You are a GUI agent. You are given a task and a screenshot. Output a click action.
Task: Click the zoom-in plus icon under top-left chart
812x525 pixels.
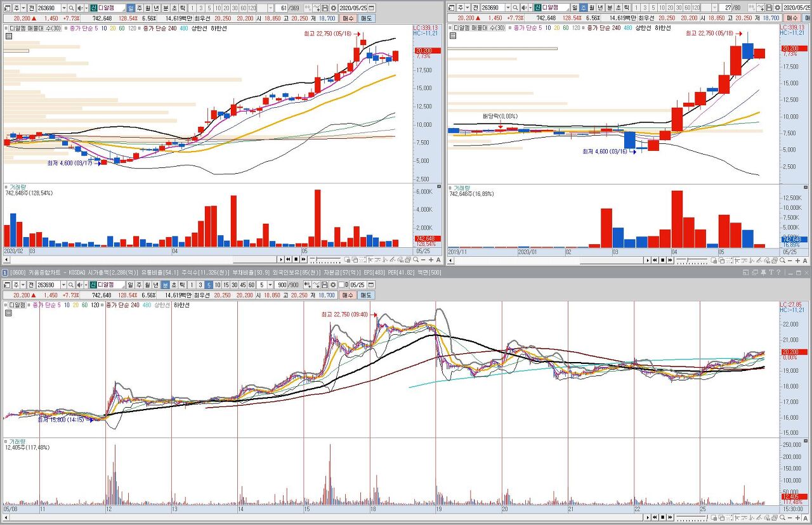click(431, 259)
